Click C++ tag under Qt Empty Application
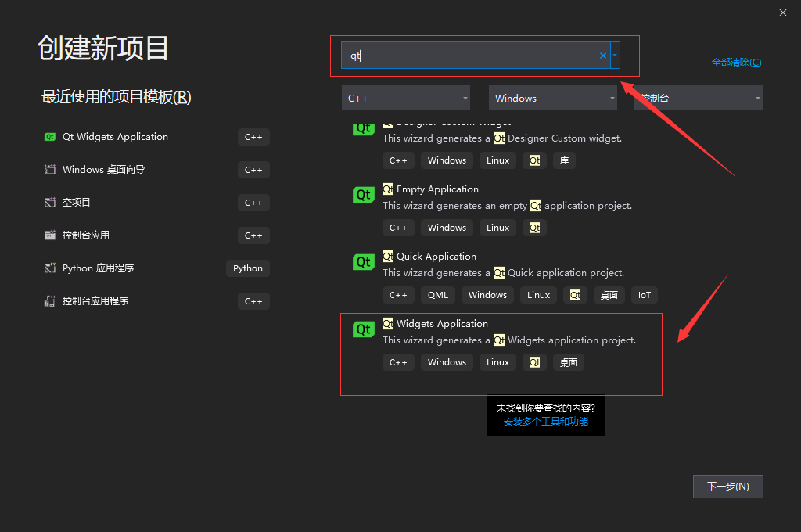 point(398,228)
